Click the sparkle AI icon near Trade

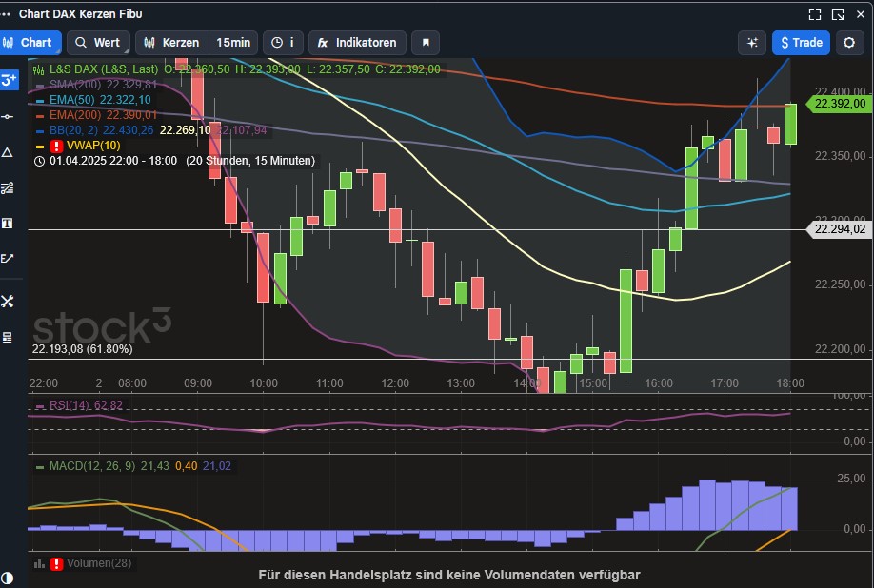[751, 42]
